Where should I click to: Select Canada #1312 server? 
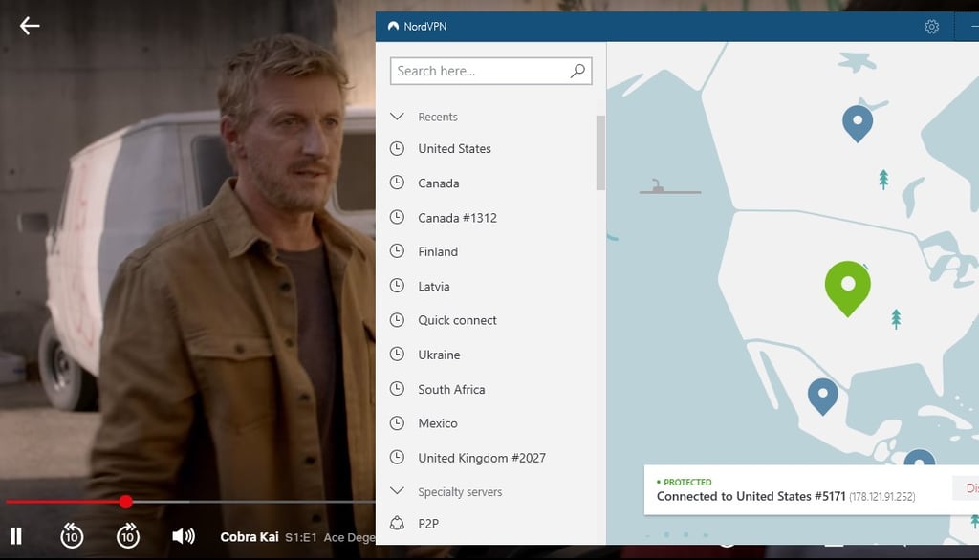point(457,217)
